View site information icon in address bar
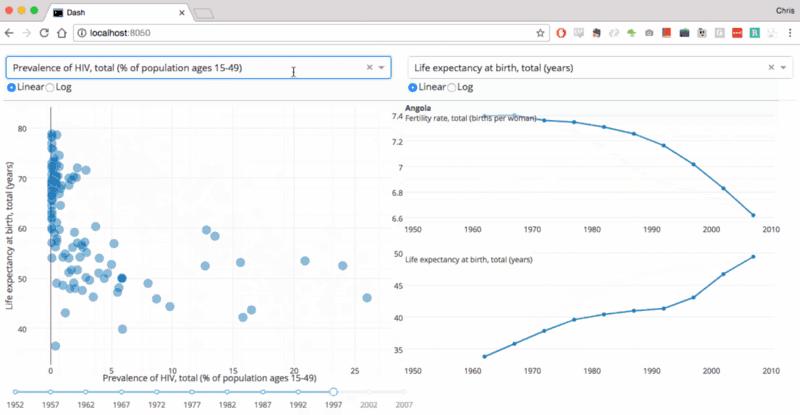Image resolution: width=800 pixels, height=415 pixels. coord(82,33)
